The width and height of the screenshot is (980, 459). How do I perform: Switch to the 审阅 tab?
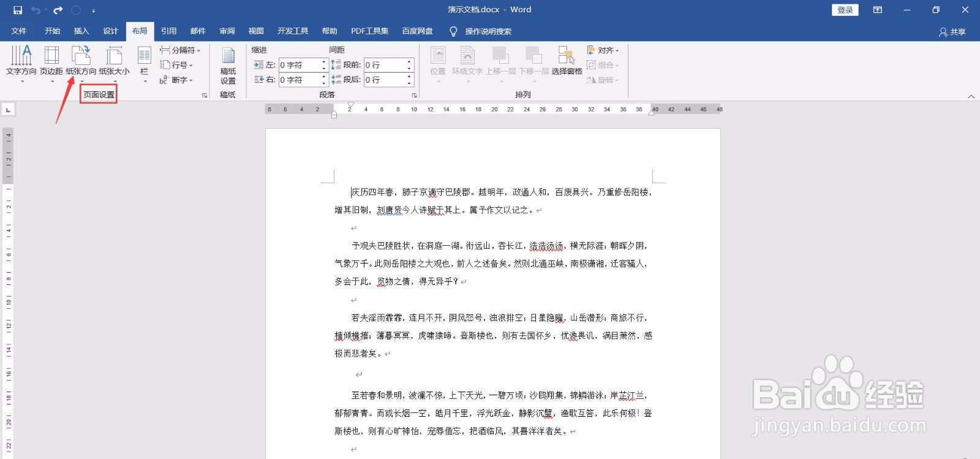227,31
